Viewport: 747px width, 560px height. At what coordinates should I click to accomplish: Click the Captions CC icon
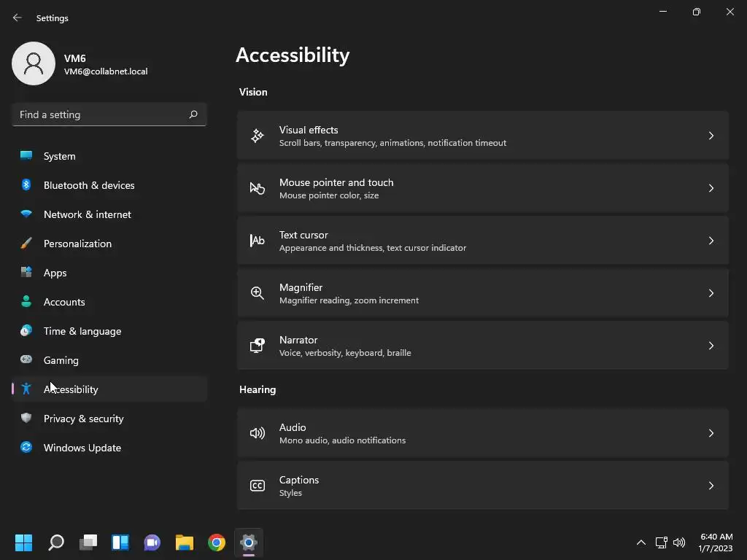click(258, 486)
